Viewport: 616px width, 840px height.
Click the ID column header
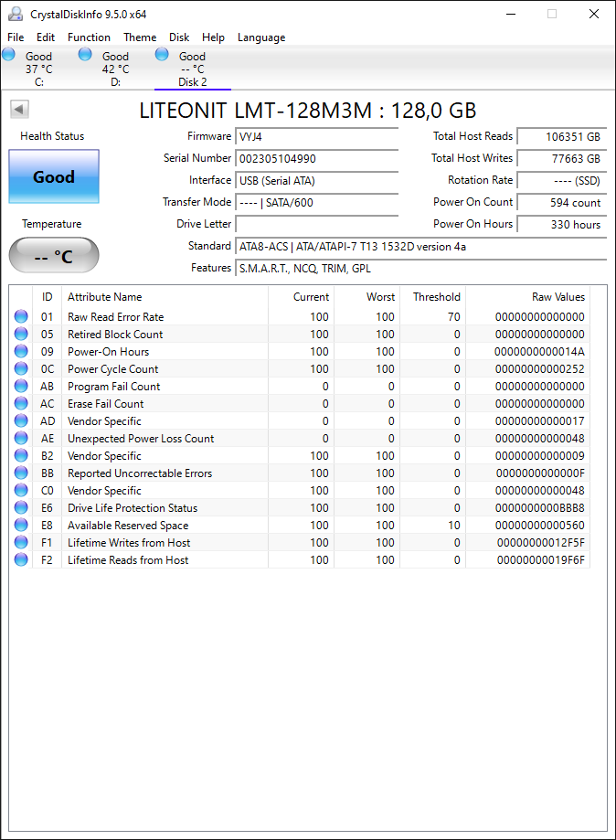(48, 297)
